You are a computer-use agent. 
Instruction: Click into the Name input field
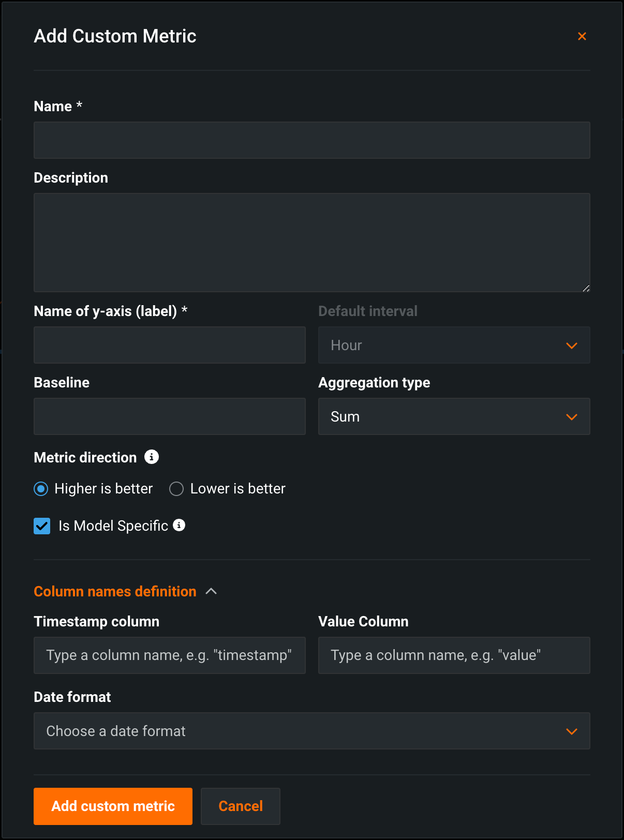click(311, 140)
